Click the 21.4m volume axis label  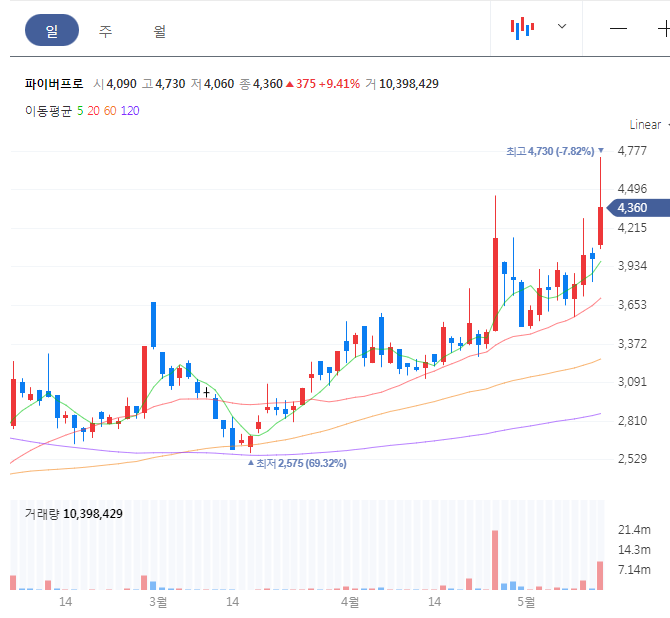tap(634, 530)
